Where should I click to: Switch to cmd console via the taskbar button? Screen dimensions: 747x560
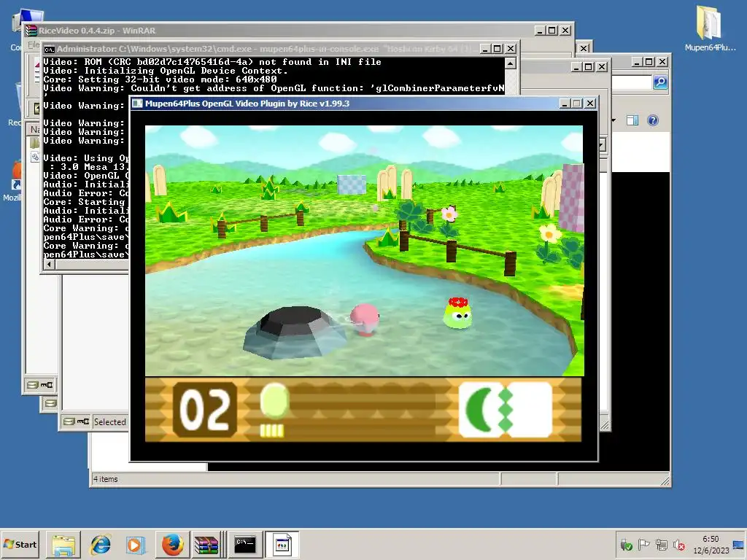[x=245, y=545]
